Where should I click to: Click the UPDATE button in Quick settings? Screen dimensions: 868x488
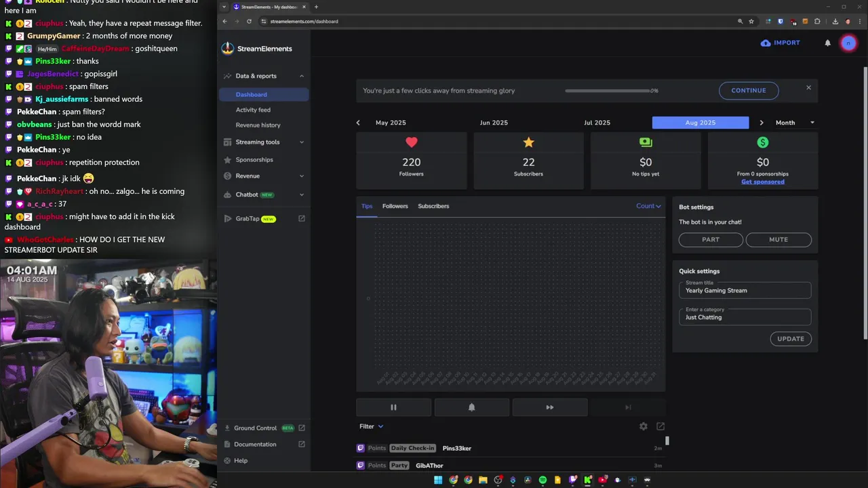click(x=791, y=339)
